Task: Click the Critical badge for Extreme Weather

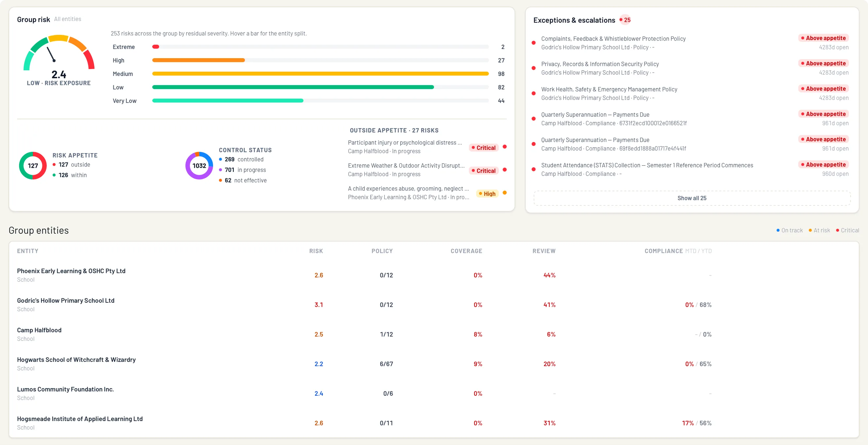Action: [x=484, y=171]
